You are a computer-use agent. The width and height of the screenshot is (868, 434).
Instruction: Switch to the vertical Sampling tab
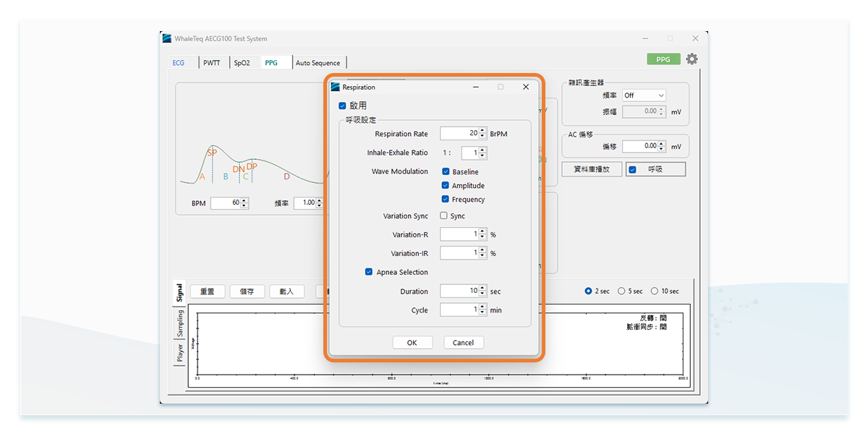pyautogui.click(x=179, y=323)
